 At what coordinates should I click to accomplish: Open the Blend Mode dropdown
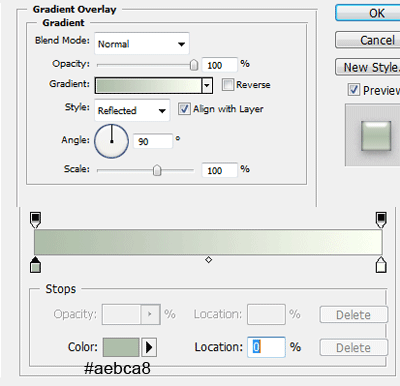(142, 43)
